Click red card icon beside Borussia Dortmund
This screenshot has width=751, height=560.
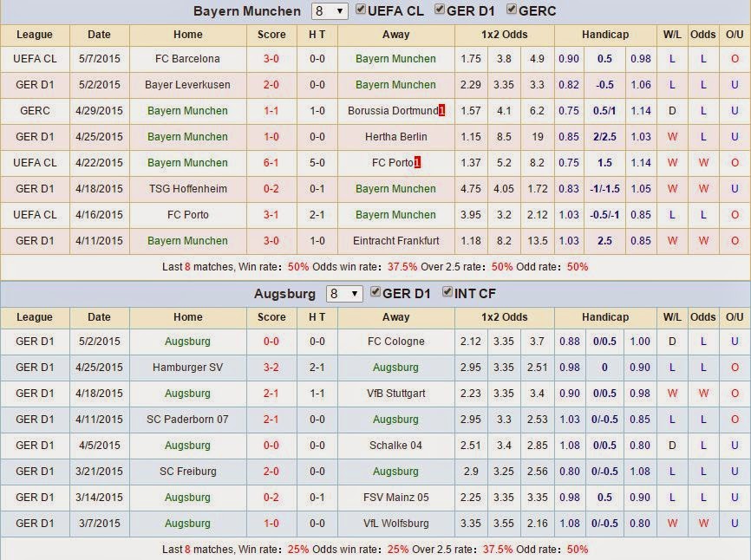441,111
